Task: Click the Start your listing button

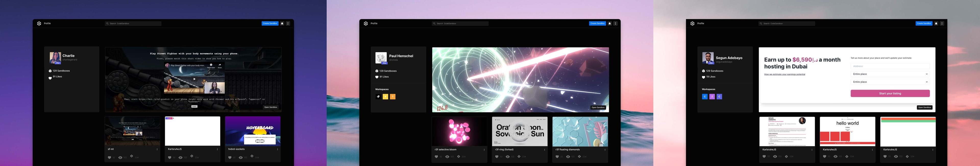Action: [x=890, y=93]
